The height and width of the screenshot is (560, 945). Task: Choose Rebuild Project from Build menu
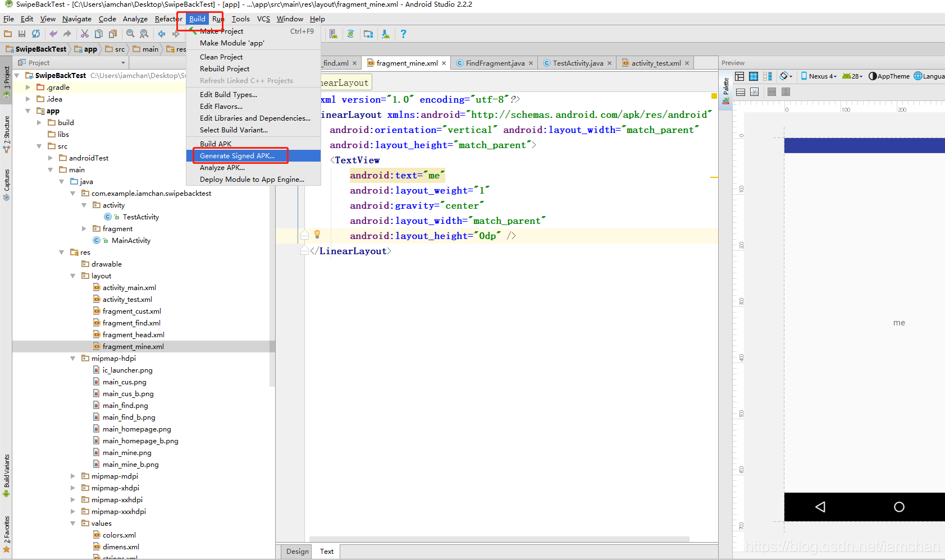[x=253, y=69]
